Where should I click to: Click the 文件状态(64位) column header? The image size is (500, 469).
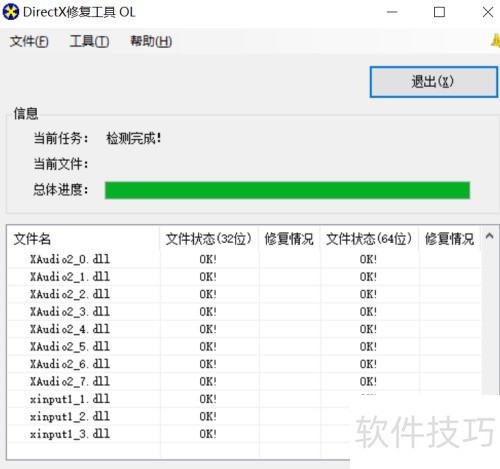coord(369,239)
